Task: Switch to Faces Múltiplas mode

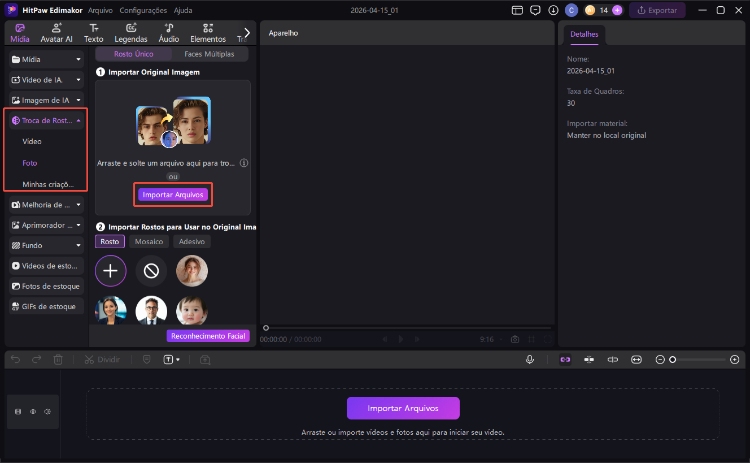Action: click(x=209, y=54)
